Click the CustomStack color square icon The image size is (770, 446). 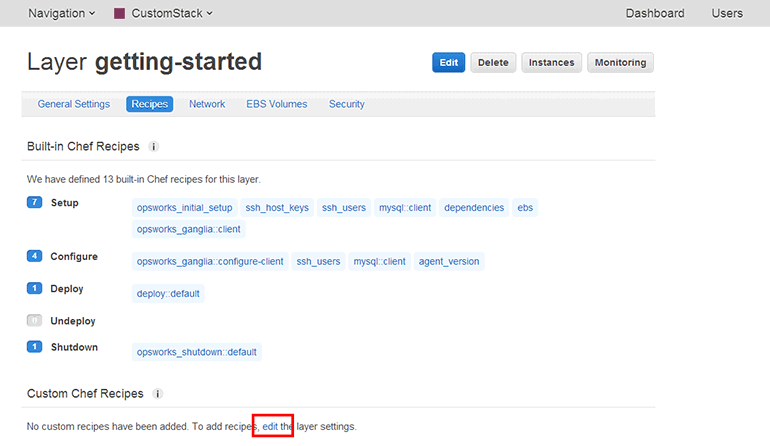point(119,14)
